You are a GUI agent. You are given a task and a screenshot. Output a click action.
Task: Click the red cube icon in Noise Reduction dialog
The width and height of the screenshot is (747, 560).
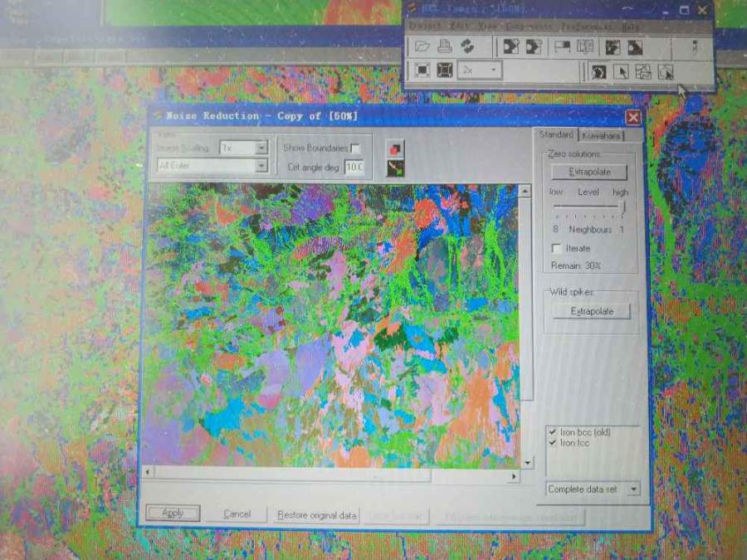point(395,149)
